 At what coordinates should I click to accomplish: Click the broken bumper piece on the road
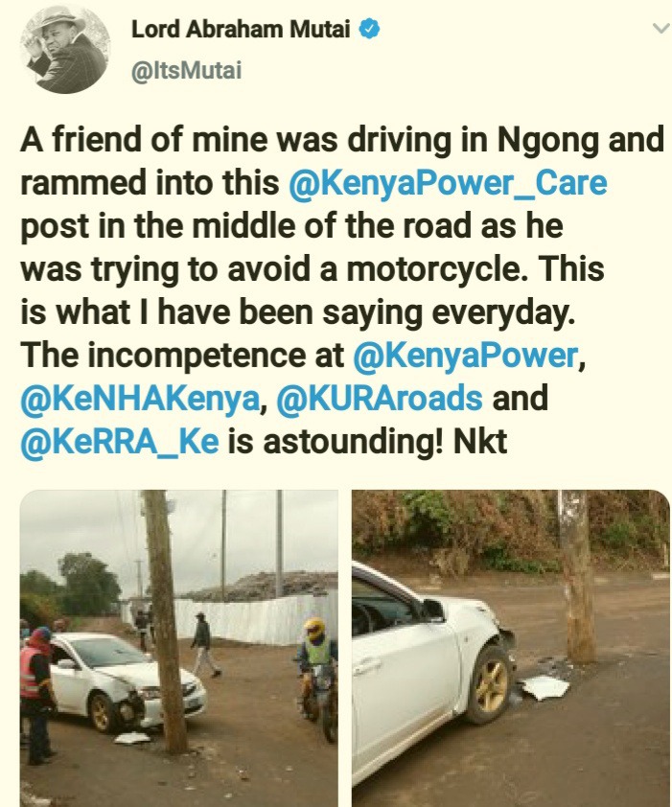(x=545, y=687)
